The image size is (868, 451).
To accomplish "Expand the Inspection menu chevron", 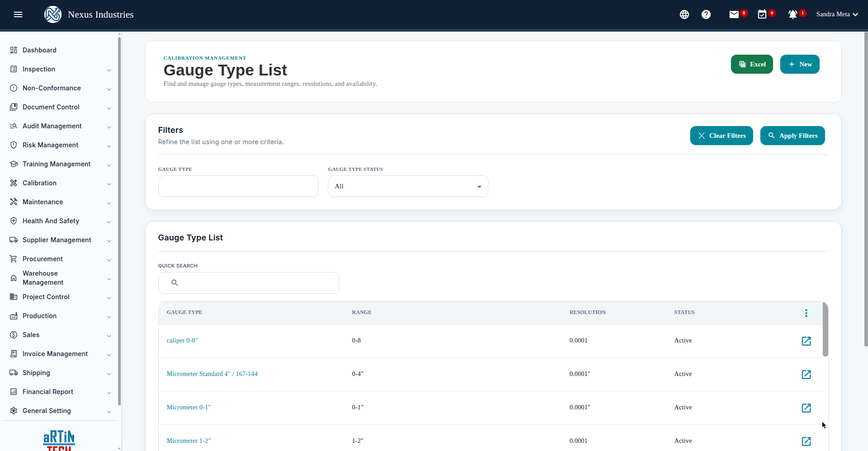I will coord(109,70).
